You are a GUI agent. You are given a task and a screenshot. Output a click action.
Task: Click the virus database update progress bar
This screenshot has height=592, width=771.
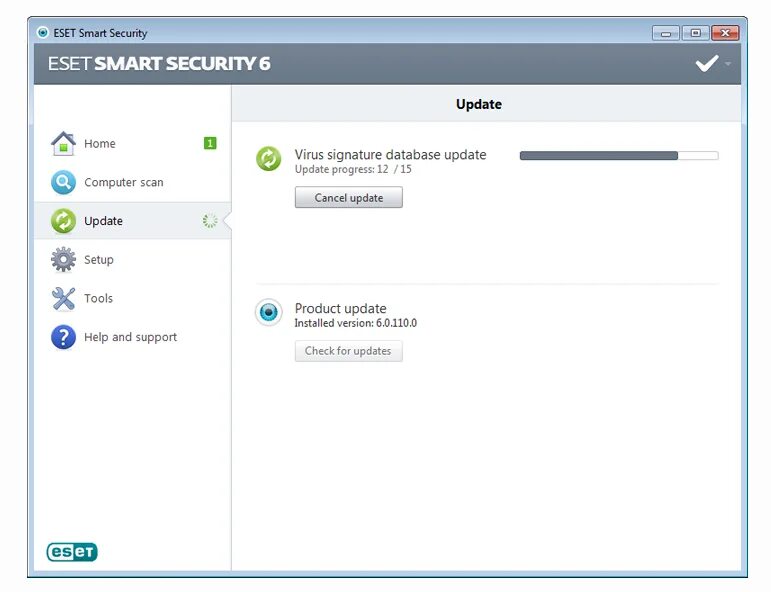coord(619,155)
